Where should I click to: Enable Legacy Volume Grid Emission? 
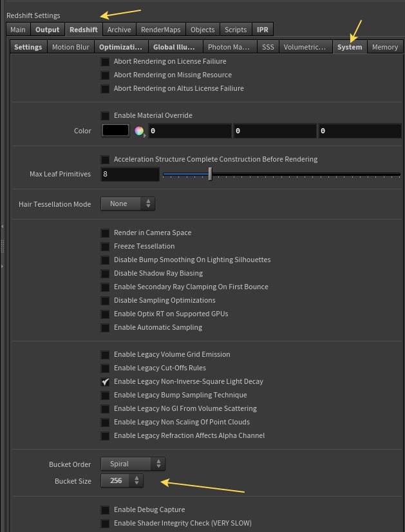click(x=105, y=355)
